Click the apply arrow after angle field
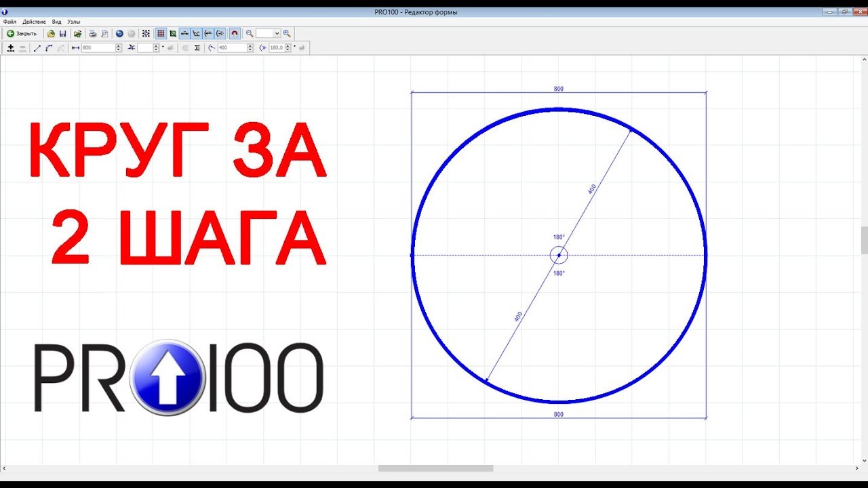This screenshot has height=488, width=868. coord(170,48)
